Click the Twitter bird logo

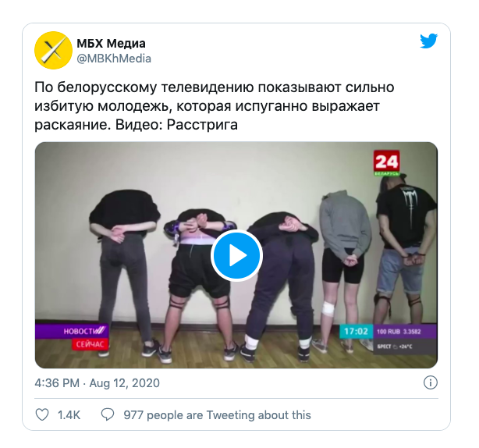pos(428,41)
